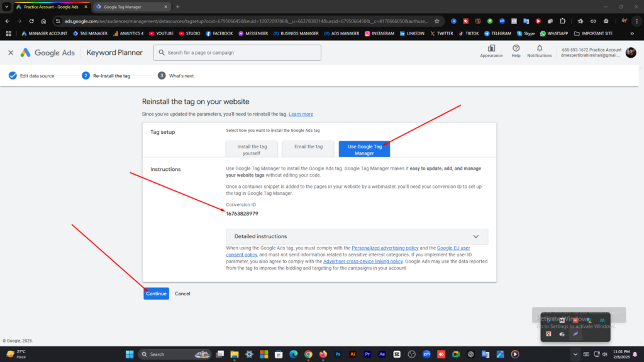Open the tab search dropdown arrow
This screenshot has width=644, height=362.
[6, 6]
